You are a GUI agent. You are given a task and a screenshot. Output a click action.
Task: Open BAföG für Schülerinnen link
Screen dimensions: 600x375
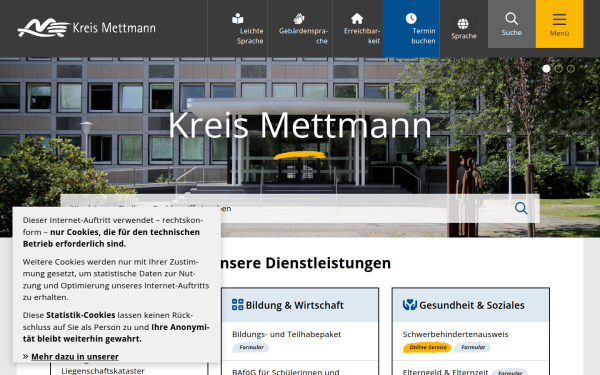click(x=285, y=371)
